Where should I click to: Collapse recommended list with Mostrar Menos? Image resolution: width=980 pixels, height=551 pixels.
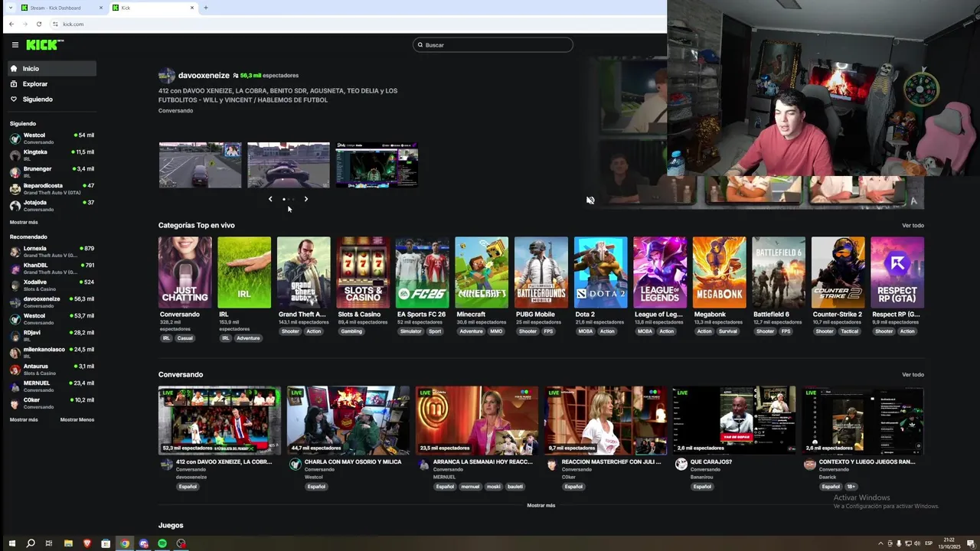point(77,420)
